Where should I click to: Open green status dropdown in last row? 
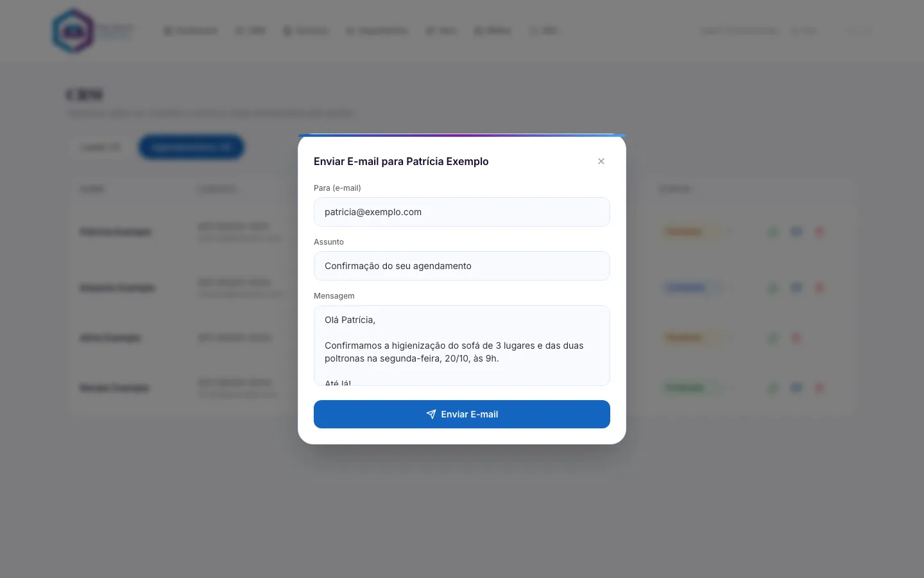click(697, 388)
